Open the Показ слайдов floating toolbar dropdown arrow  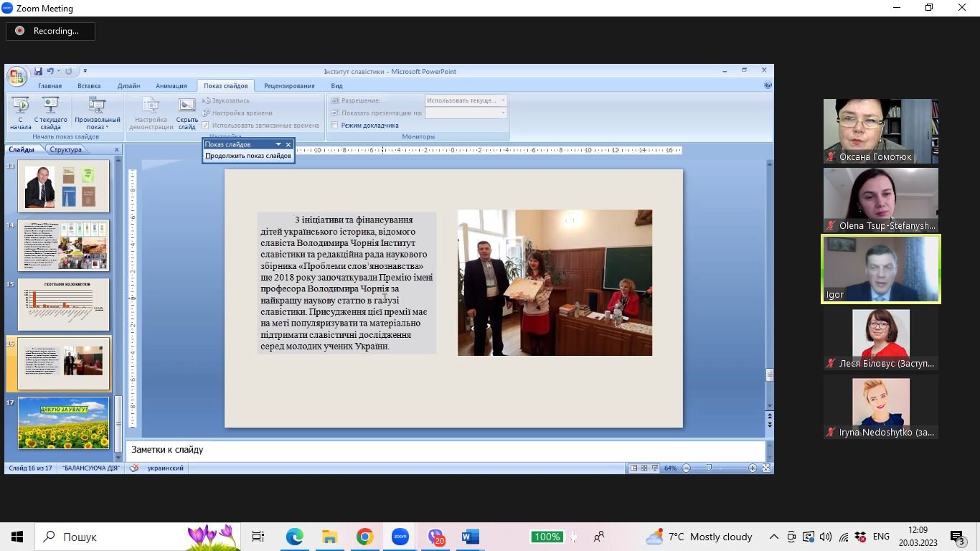pos(278,144)
